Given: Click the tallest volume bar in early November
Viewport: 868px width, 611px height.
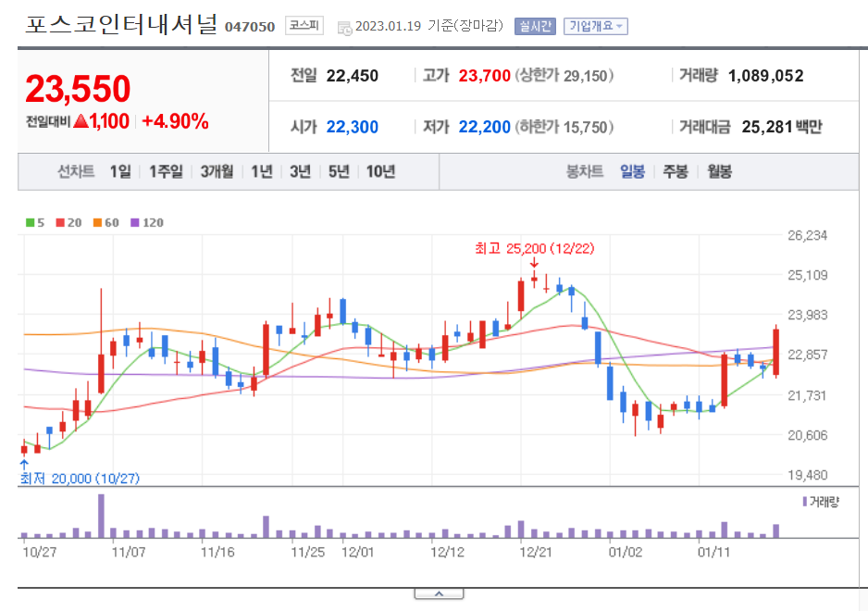Looking at the screenshot, I should coord(101,516).
